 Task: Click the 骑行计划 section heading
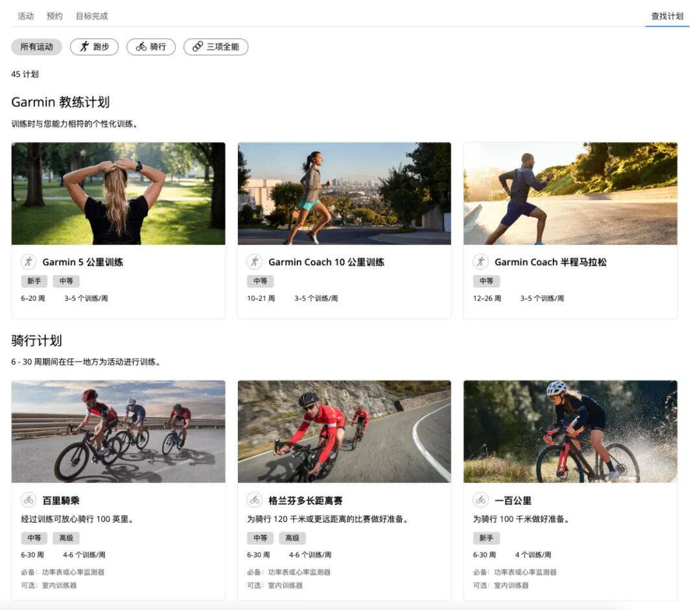coord(36,341)
